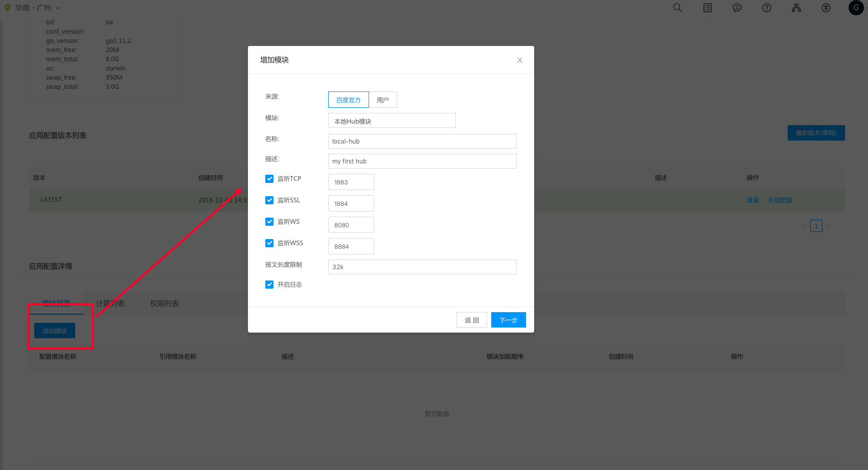Open the network topology icon in header
Image resolution: width=868 pixels, height=470 pixels.
pos(796,8)
